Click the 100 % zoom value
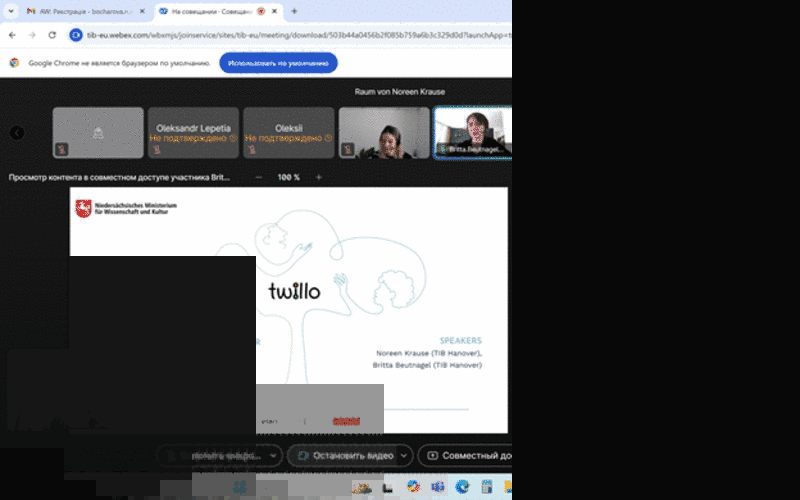Image resolution: width=800 pixels, height=500 pixels. pos(289,178)
